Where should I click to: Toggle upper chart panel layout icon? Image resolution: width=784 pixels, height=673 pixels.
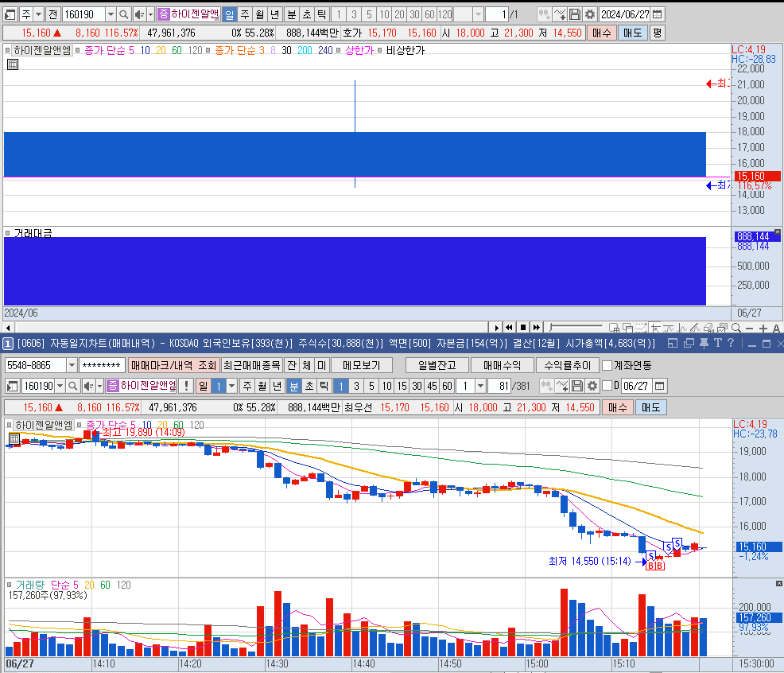click(10, 14)
